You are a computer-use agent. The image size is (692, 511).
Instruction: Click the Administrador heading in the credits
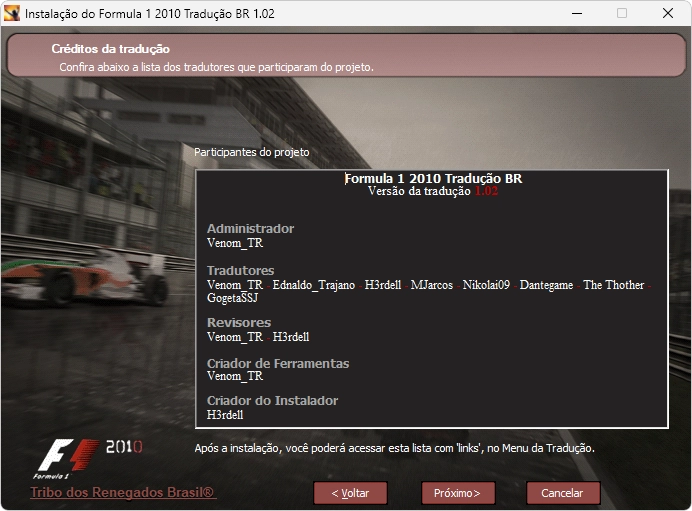250,229
